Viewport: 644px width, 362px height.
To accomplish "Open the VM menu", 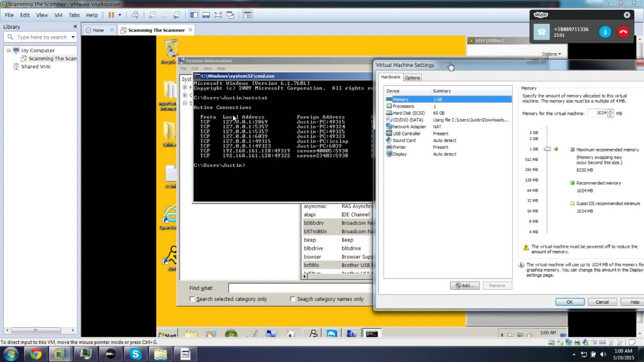I will click(x=58, y=15).
